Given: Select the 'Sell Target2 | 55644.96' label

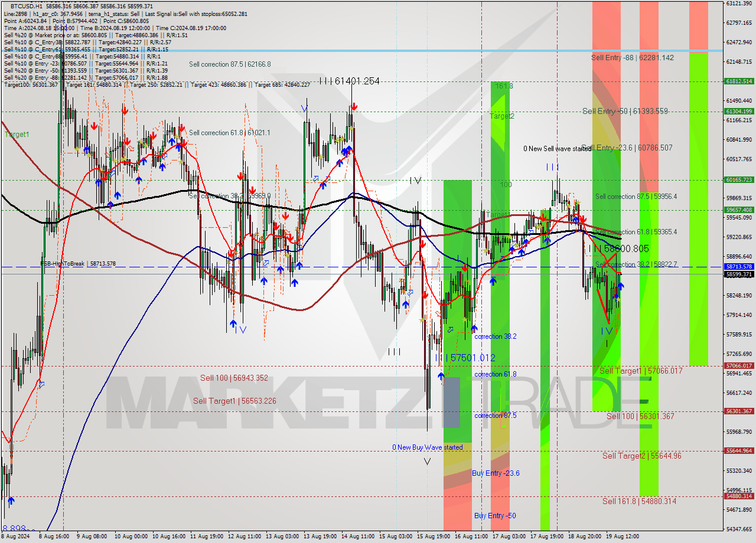Looking at the screenshot, I should (x=642, y=456).
